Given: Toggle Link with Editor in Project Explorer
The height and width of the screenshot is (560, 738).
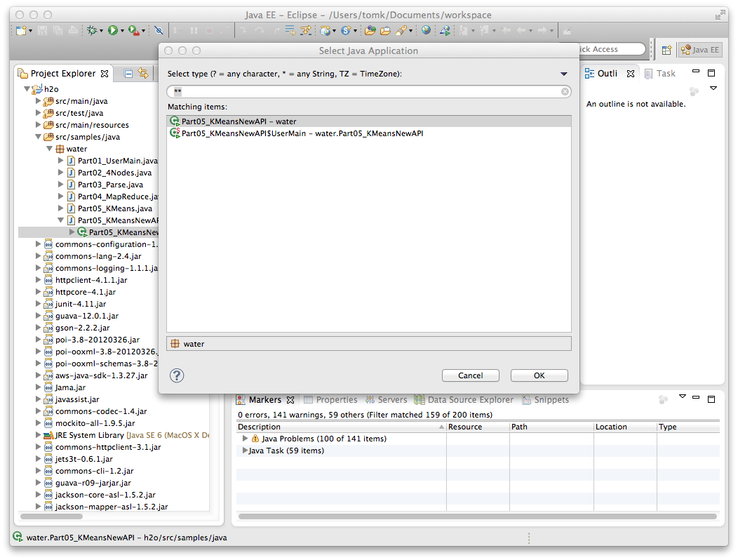Looking at the screenshot, I should [x=143, y=74].
